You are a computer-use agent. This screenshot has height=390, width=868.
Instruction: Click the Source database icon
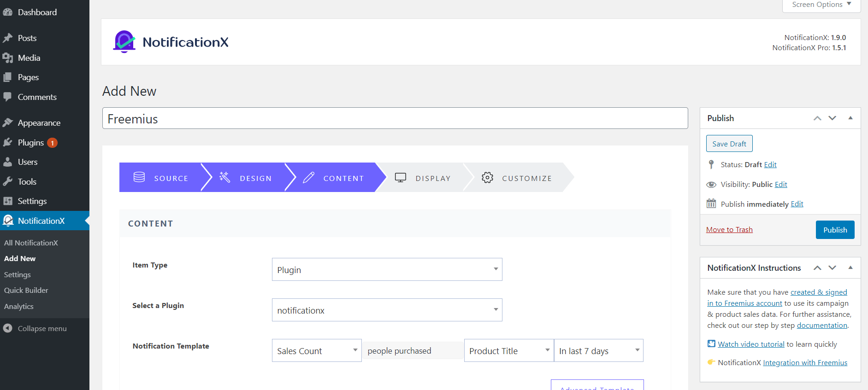tap(139, 177)
